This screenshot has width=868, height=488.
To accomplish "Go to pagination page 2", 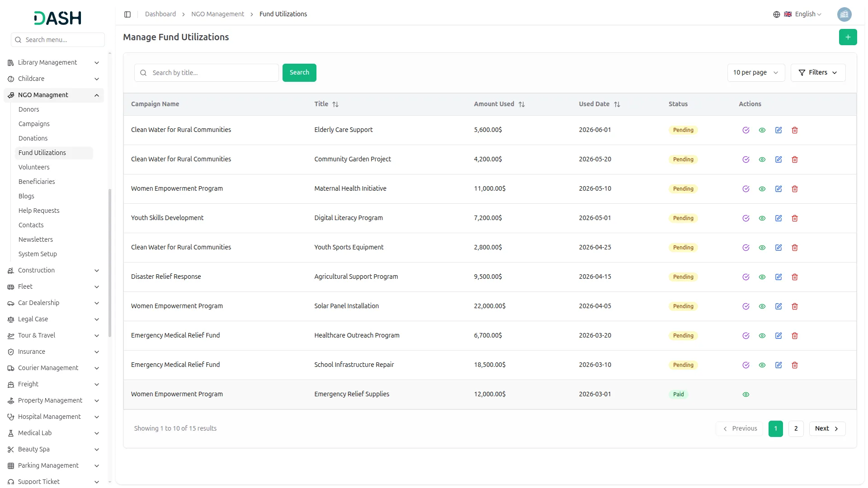I will [796, 428].
